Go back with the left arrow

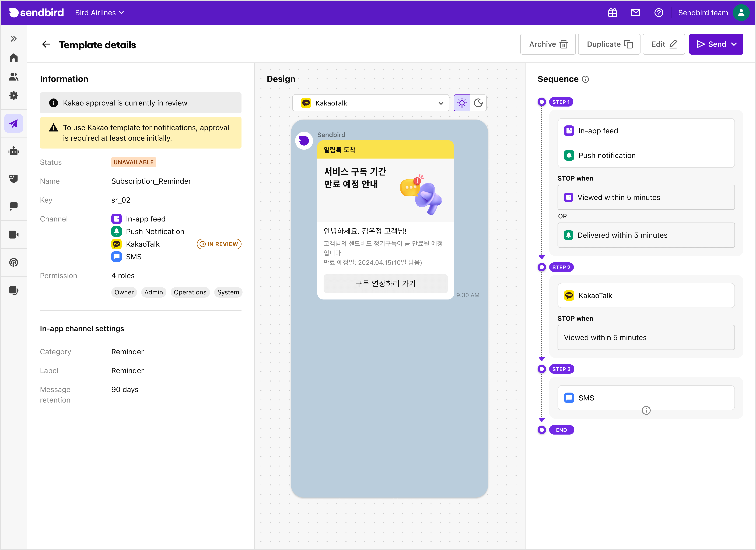tap(46, 44)
